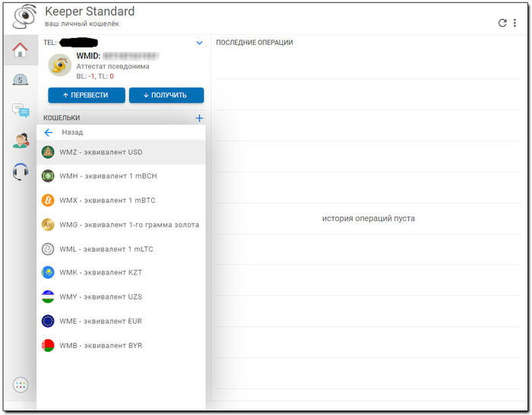
Task: Select the WMG wallet, equivalent to gold
Action: 121,225
